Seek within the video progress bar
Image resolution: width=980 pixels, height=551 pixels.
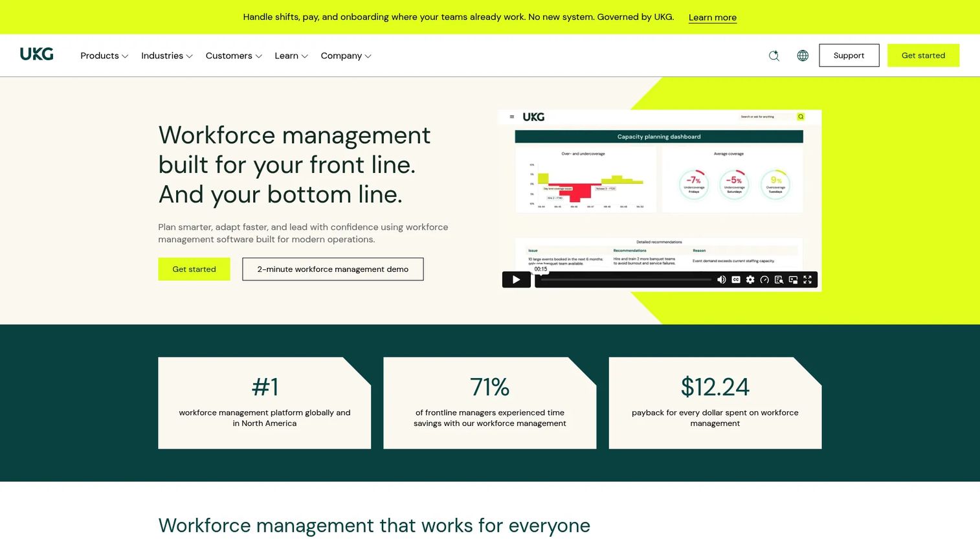626,280
